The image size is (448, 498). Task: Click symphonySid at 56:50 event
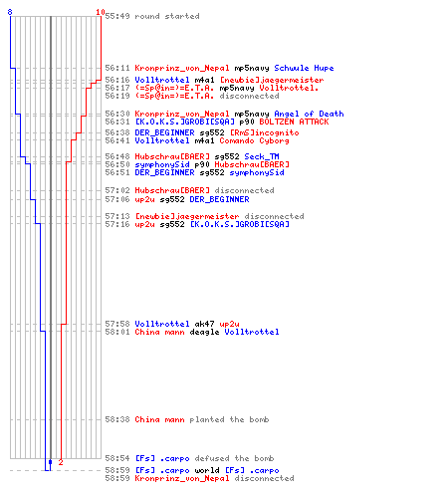point(162,164)
